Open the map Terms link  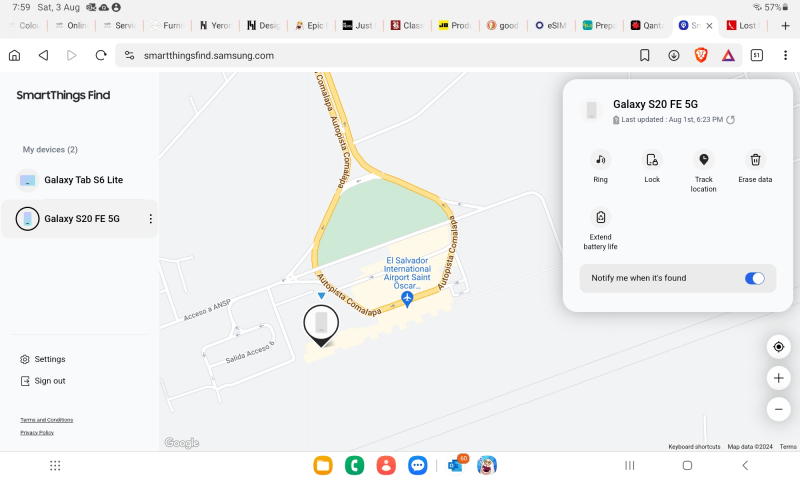pos(788,446)
